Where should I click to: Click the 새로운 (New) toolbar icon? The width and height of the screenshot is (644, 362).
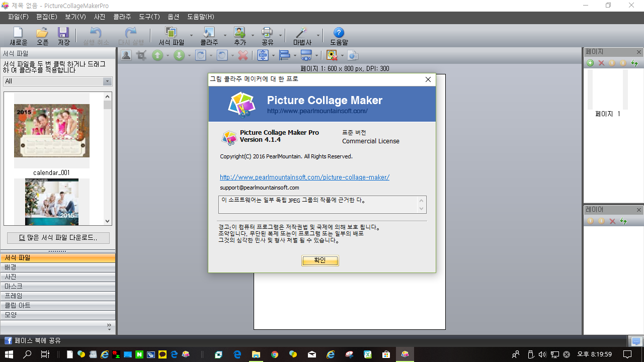[18, 33]
